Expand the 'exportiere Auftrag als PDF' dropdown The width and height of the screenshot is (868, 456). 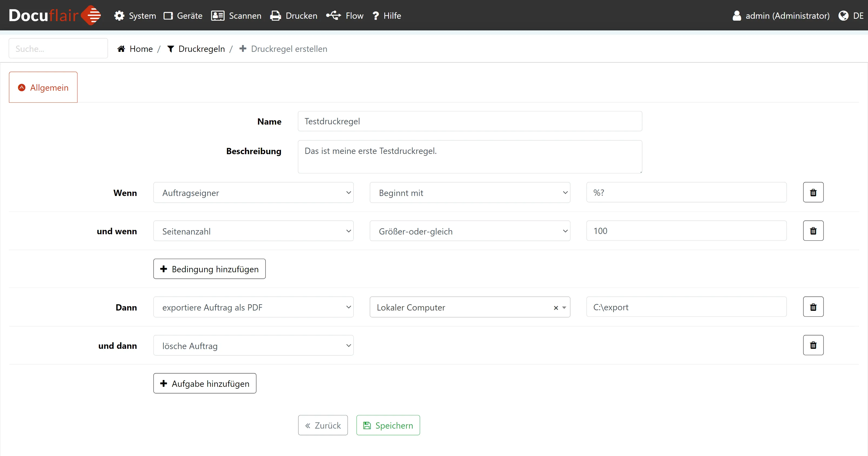tap(253, 307)
